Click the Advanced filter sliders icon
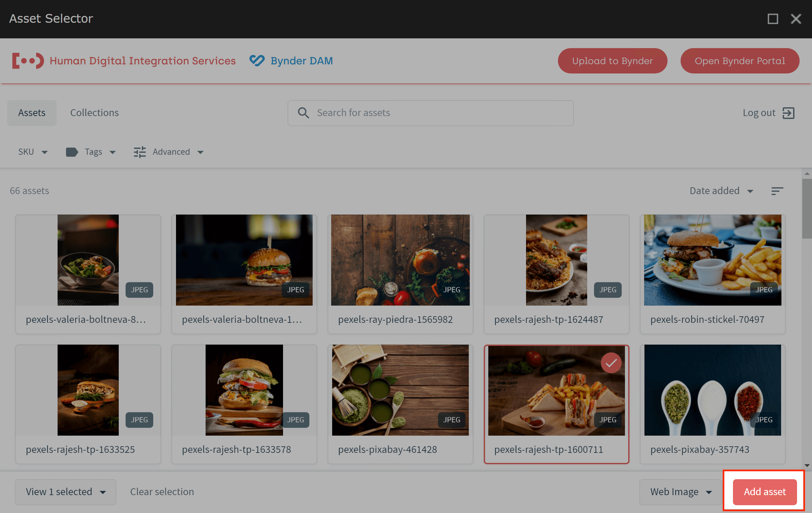This screenshot has height=513, width=812. coord(140,152)
